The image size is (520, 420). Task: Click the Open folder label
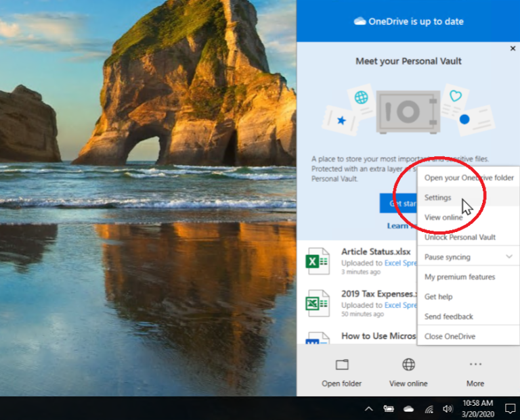[x=341, y=383]
